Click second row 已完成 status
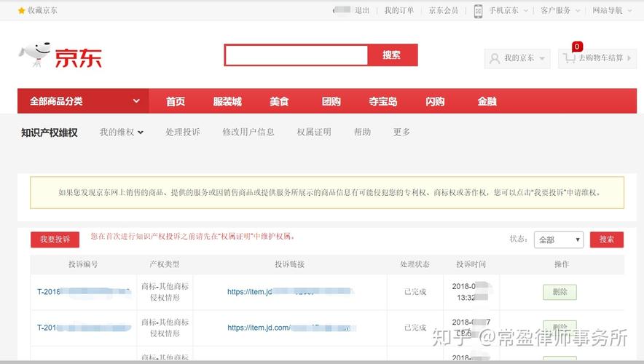Viewport: 644px width, 364px height. tap(415, 328)
